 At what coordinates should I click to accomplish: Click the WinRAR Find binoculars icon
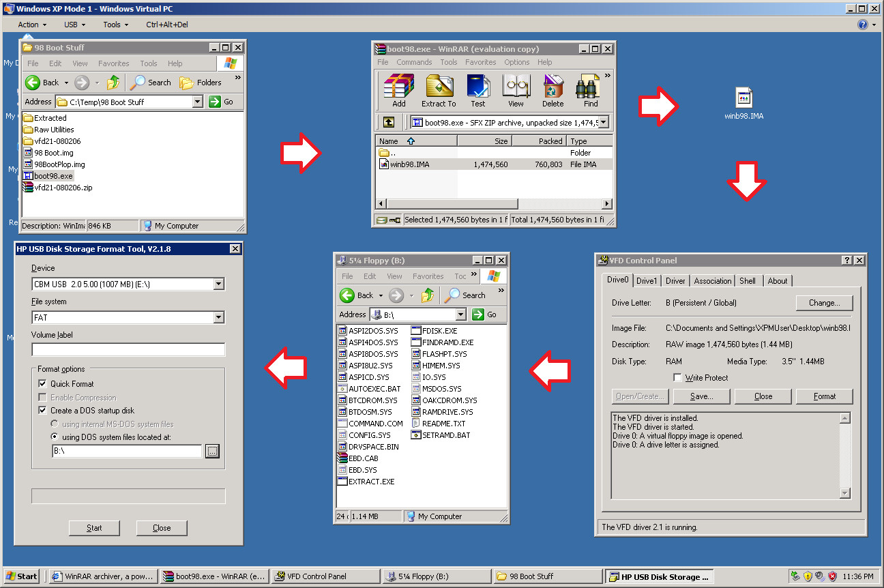click(x=591, y=87)
